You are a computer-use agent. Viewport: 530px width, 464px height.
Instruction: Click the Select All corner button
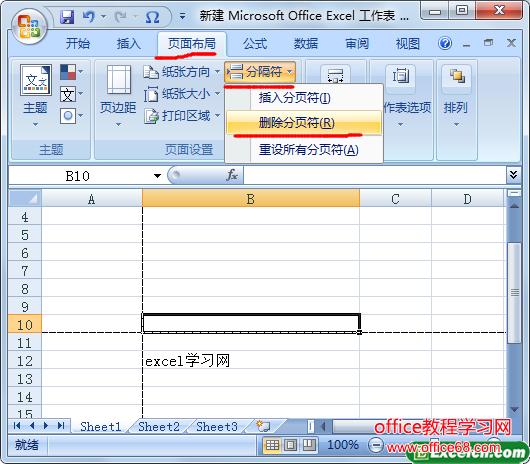tap(25, 198)
